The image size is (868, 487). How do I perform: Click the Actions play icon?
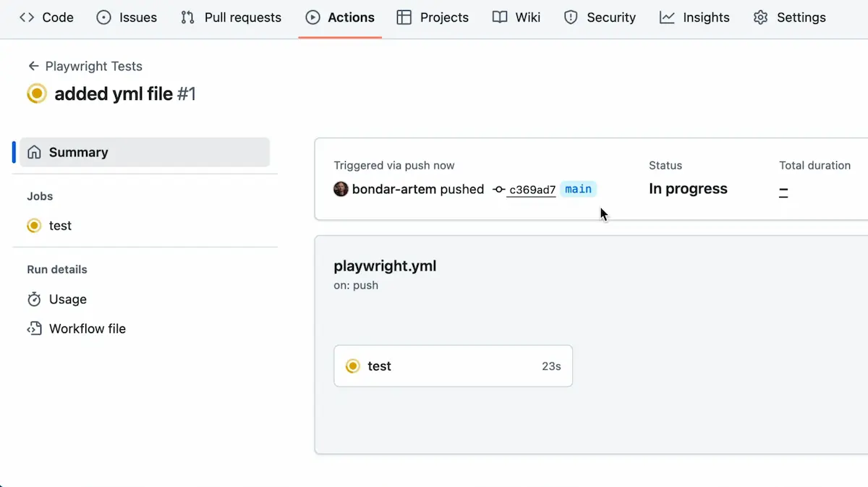312,17
